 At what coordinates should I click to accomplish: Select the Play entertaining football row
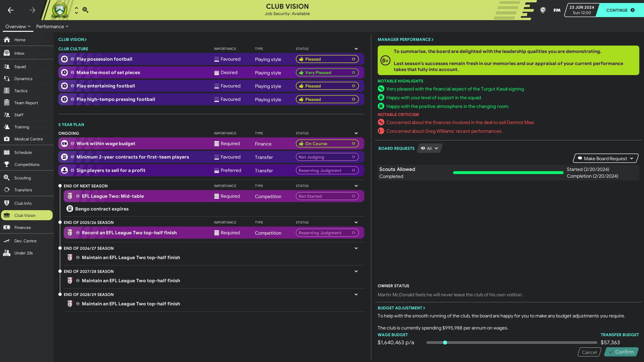(x=211, y=86)
